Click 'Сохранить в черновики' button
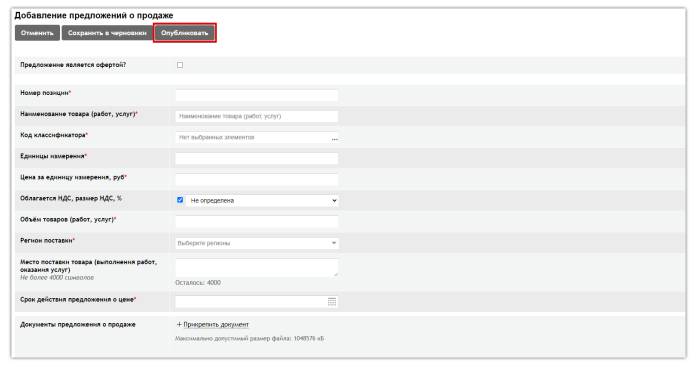The image size is (697, 367). pos(107,33)
